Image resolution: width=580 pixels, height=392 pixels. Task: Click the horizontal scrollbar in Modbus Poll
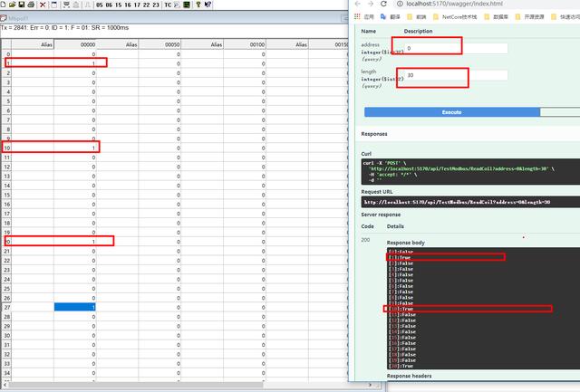[x=136, y=385]
